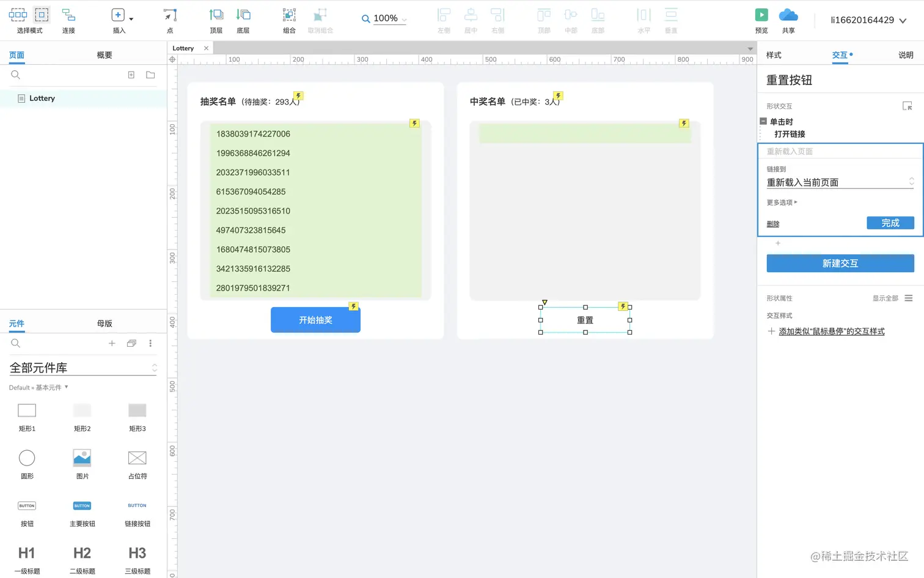Switch to the 说明 notes tab
924x578 pixels.
point(906,55)
